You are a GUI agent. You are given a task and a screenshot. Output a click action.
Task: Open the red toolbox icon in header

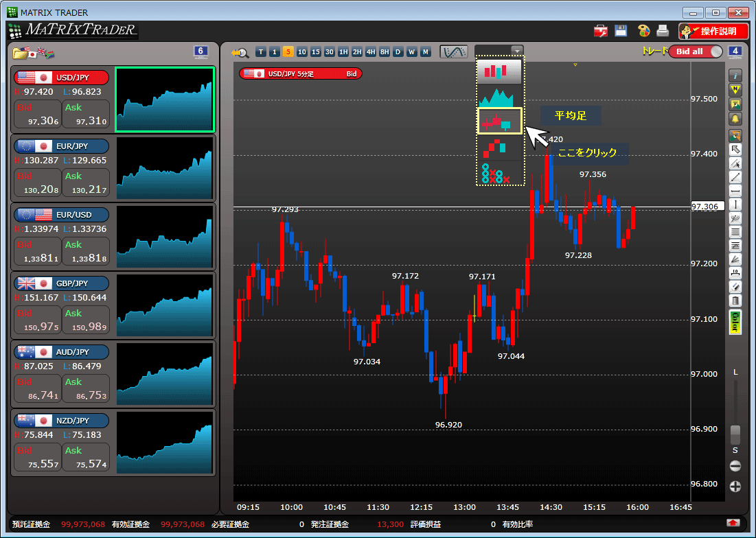[601, 32]
